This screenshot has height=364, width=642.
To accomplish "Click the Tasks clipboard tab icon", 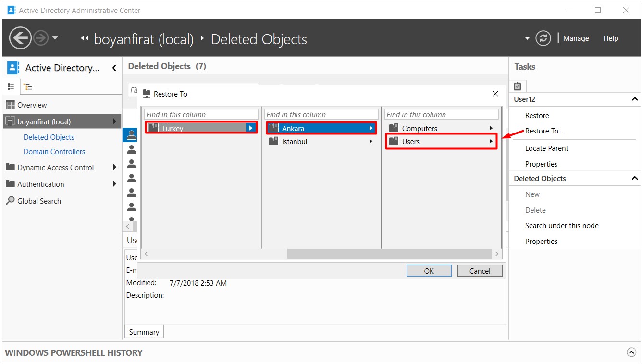I will [518, 86].
